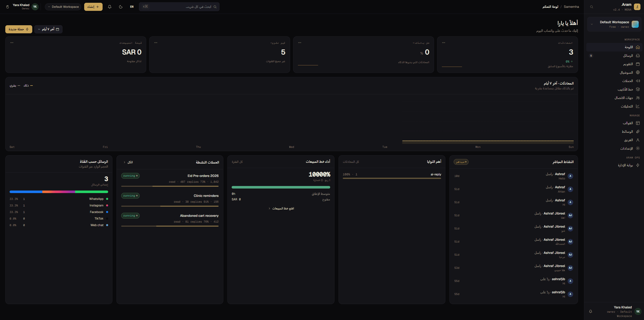Click the green sales performance progress bar
The image size is (644, 320).
pyautogui.click(x=281, y=187)
